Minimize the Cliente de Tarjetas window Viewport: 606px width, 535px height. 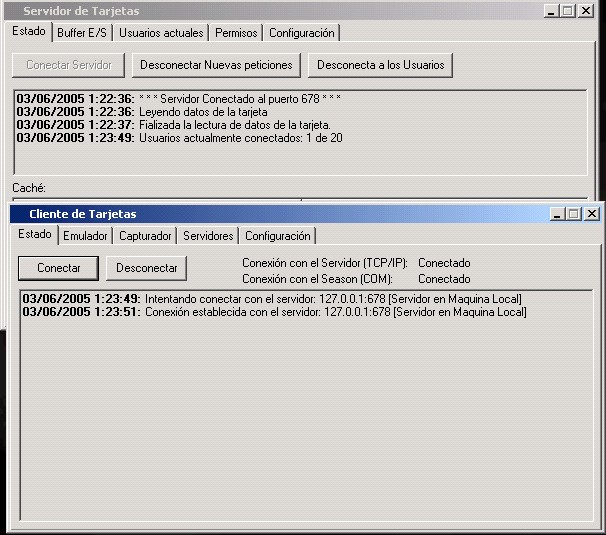[x=556, y=214]
